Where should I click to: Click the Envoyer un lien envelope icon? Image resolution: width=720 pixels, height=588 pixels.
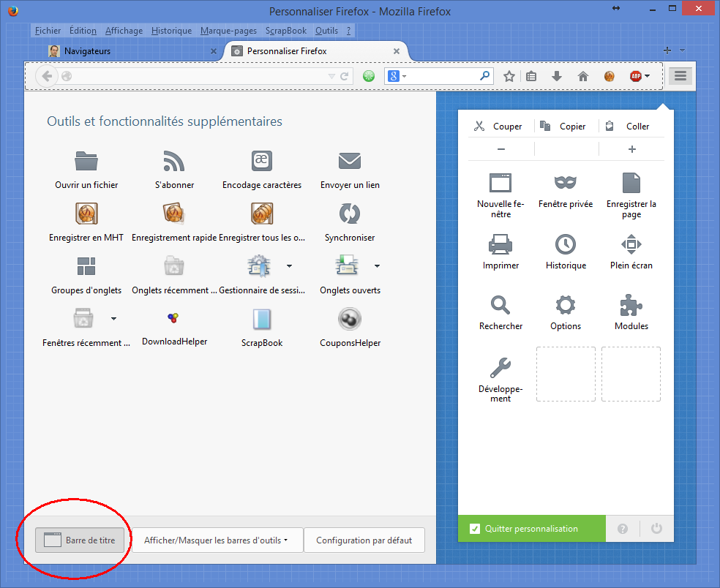350,161
